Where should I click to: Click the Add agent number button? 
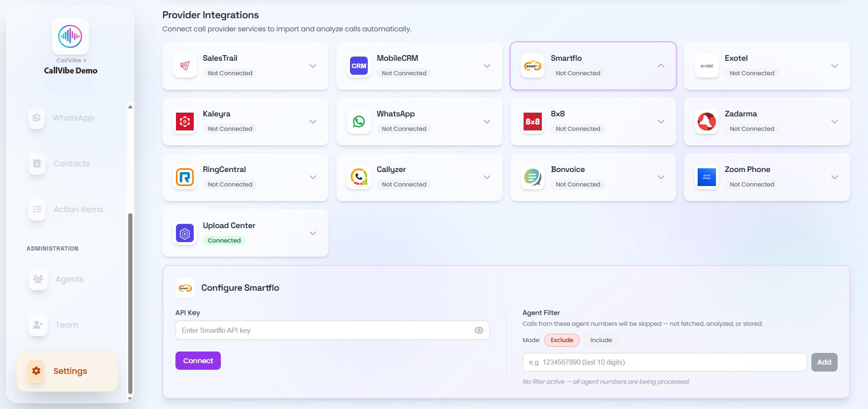pyautogui.click(x=824, y=362)
